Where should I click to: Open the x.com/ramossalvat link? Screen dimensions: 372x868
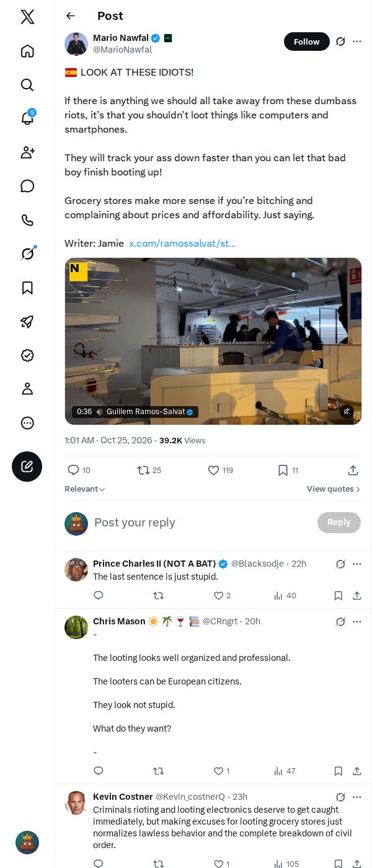click(x=182, y=244)
